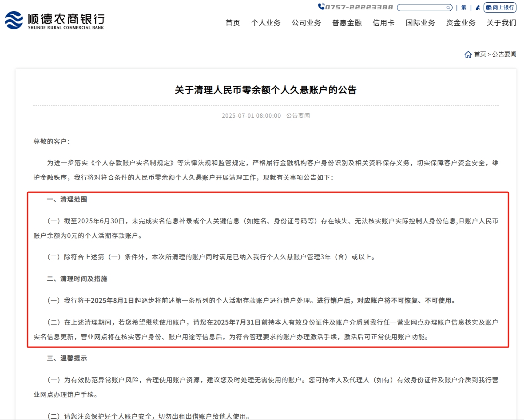This screenshot has height=420, width=524.
Task: Select the 普惠金融 menu item
Action: coord(346,23)
